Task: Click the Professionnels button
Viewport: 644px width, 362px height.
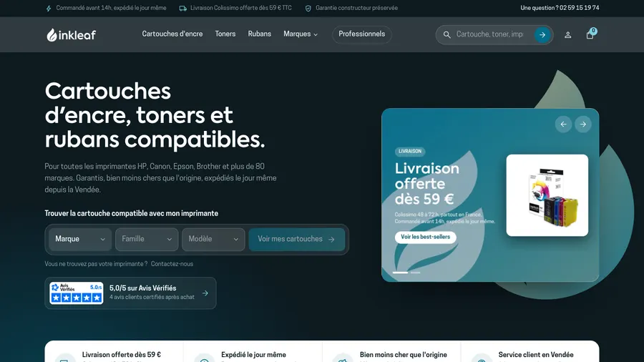Action: click(x=362, y=34)
